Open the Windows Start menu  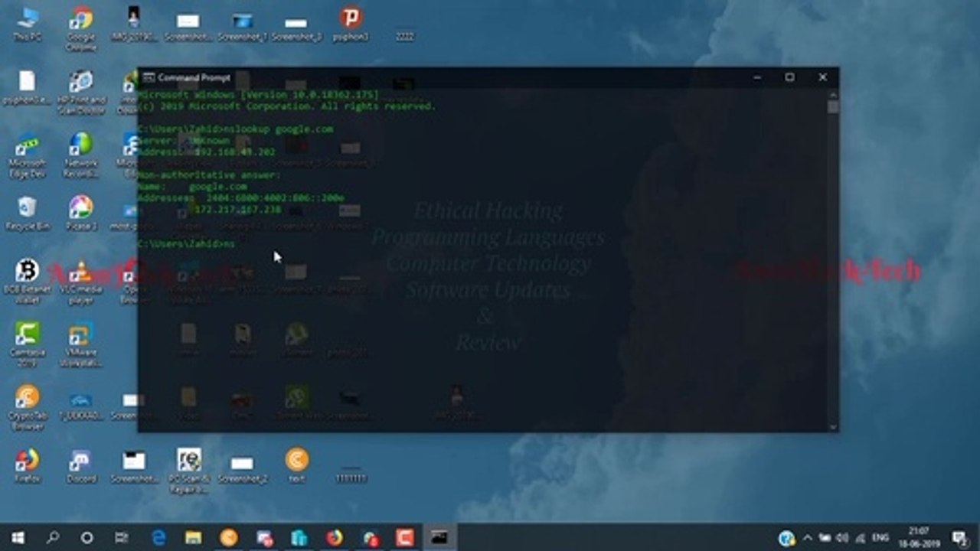[17, 538]
